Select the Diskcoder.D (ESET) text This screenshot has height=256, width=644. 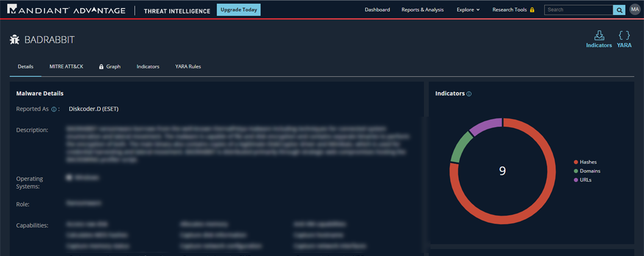tap(94, 109)
